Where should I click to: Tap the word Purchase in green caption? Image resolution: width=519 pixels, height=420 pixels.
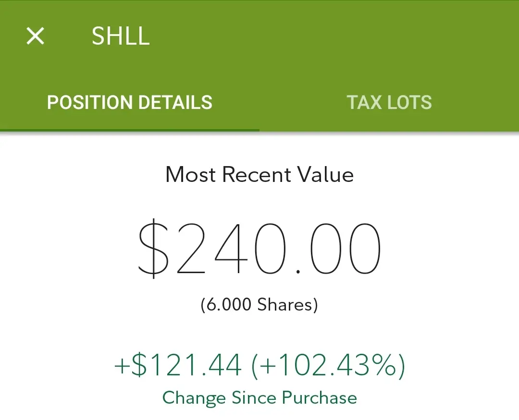coord(320,397)
